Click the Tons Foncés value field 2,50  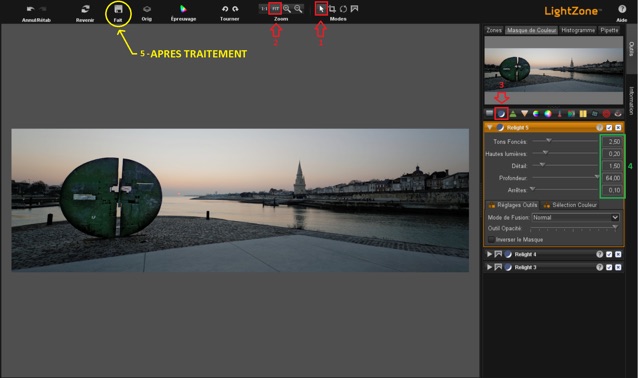click(x=613, y=142)
